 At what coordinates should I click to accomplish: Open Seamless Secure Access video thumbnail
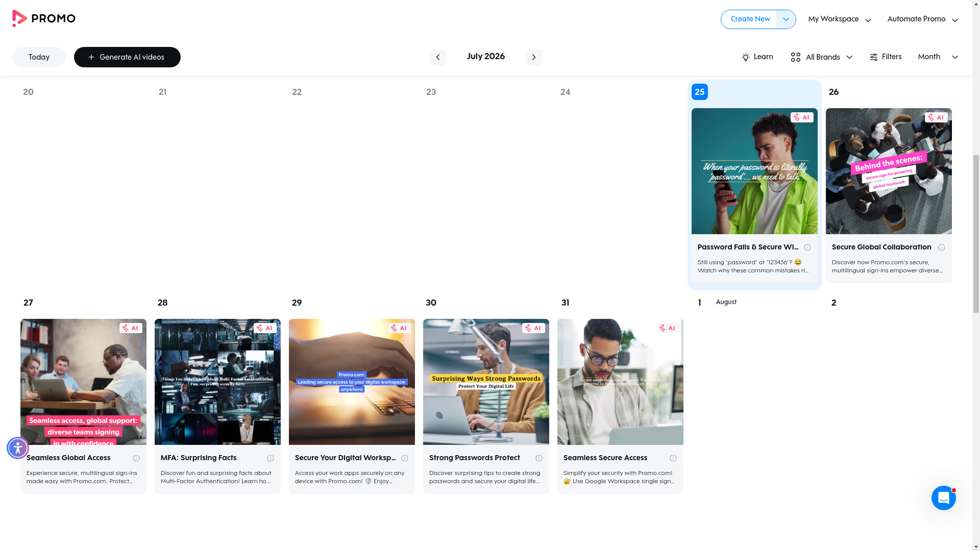coord(620,382)
